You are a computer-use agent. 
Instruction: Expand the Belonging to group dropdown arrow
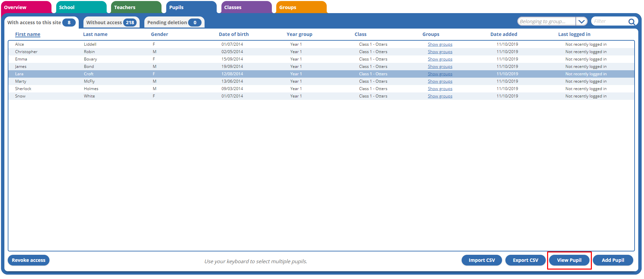[x=581, y=22]
